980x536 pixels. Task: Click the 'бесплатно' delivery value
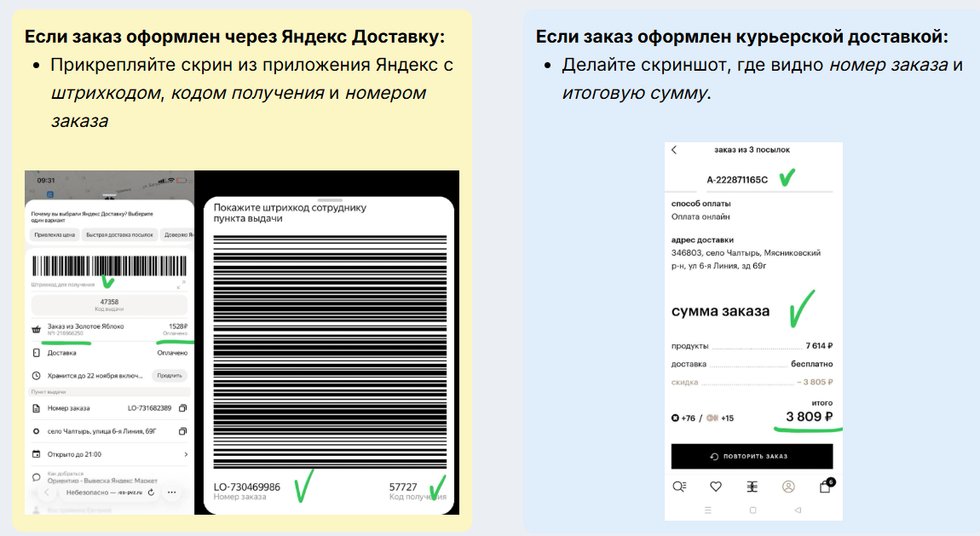coord(812,364)
